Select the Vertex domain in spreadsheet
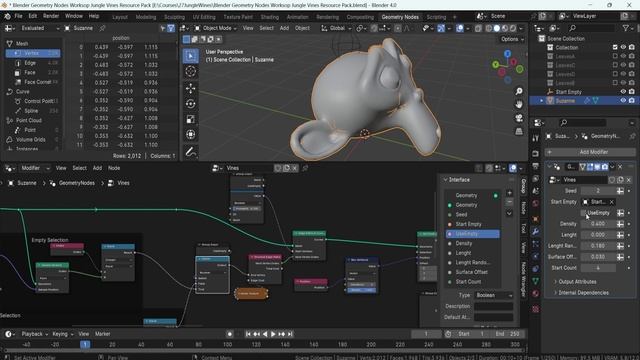640x360 pixels. tap(33, 53)
